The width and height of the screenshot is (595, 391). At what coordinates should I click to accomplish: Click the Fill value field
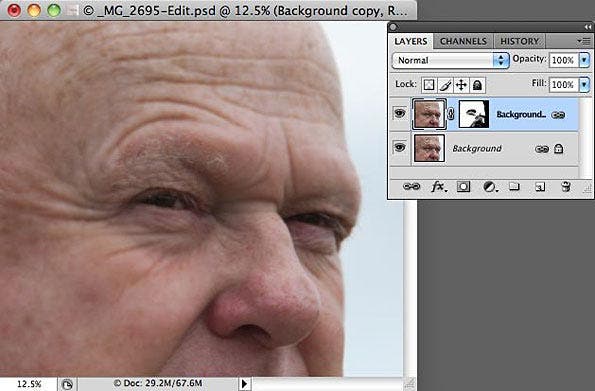[x=564, y=84]
